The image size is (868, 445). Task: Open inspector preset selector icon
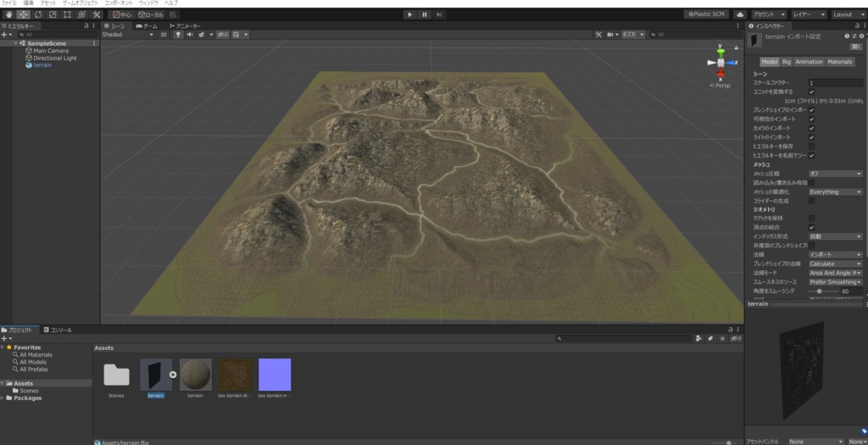854,36
